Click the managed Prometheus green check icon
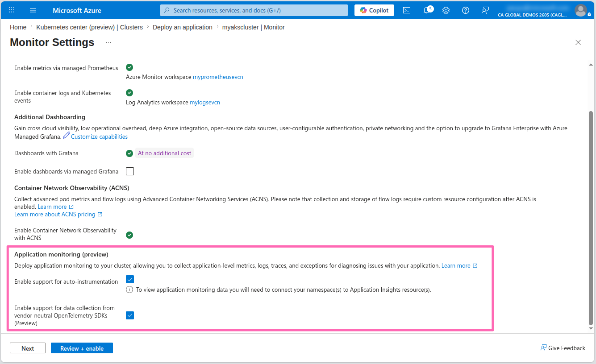596x364 pixels. pos(129,67)
